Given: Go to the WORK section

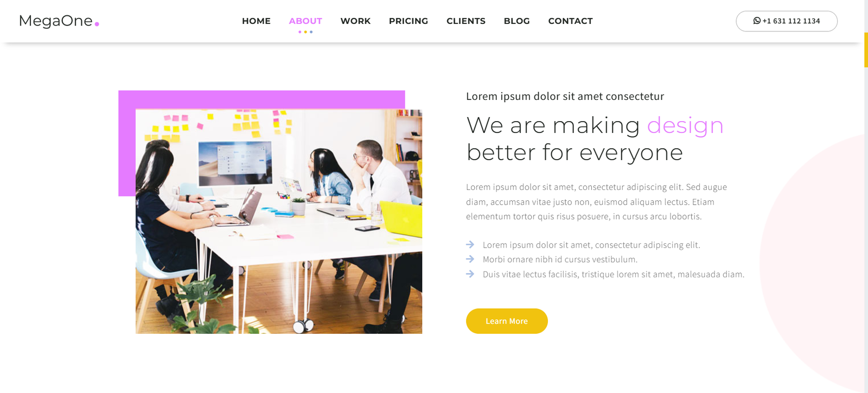Looking at the screenshot, I should [x=355, y=21].
